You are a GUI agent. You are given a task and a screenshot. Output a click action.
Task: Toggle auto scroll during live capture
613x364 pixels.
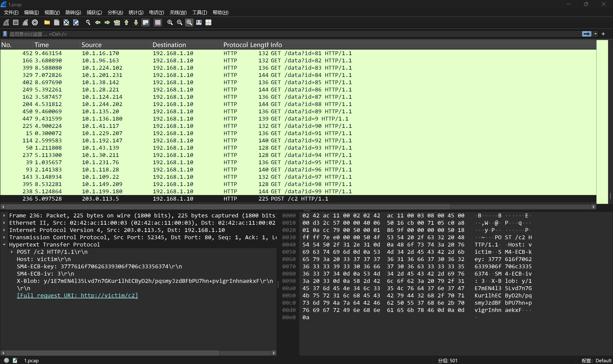pyautogui.click(x=146, y=23)
